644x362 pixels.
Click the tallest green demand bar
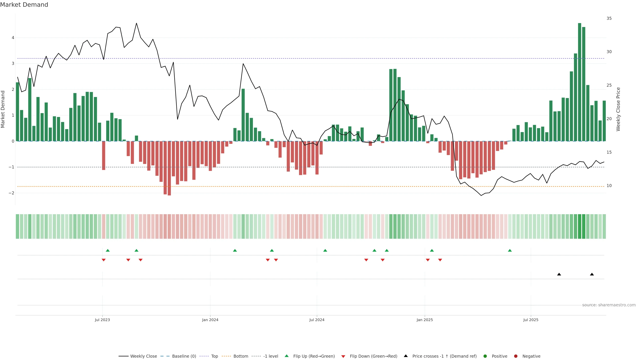[x=579, y=82]
